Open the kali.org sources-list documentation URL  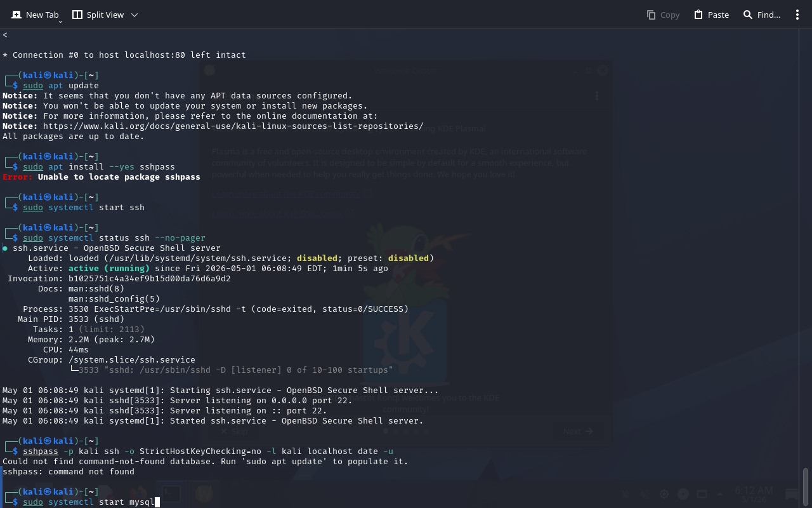(x=233, y=126)
